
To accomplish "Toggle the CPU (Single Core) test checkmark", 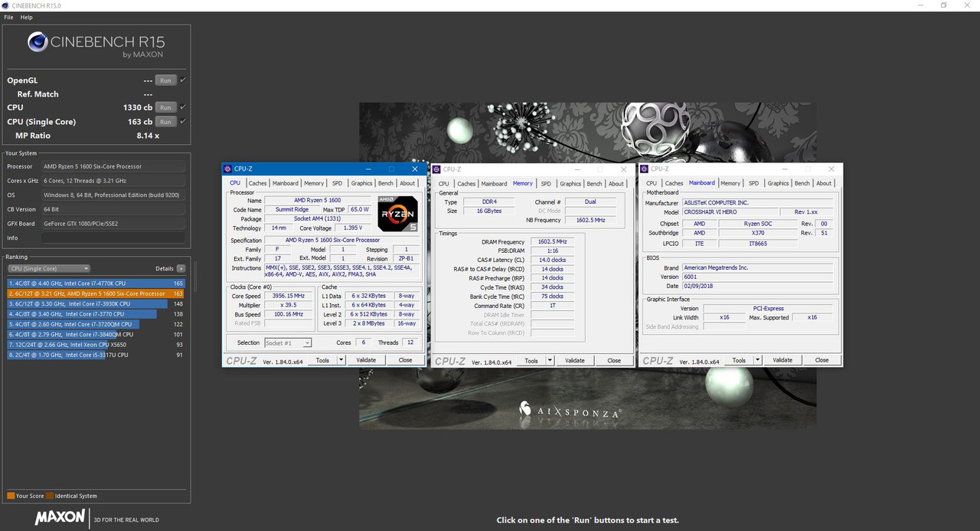I will 183,121.
